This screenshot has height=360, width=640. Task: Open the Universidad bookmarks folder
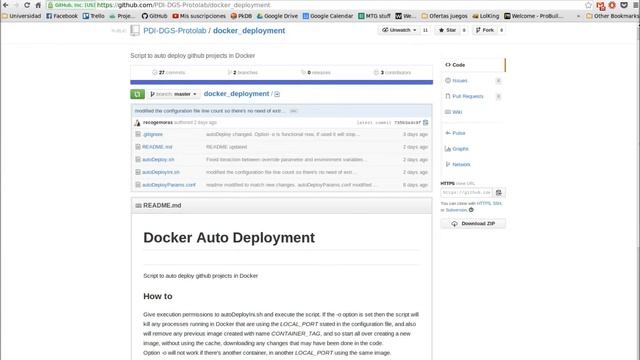coord(22,16)
